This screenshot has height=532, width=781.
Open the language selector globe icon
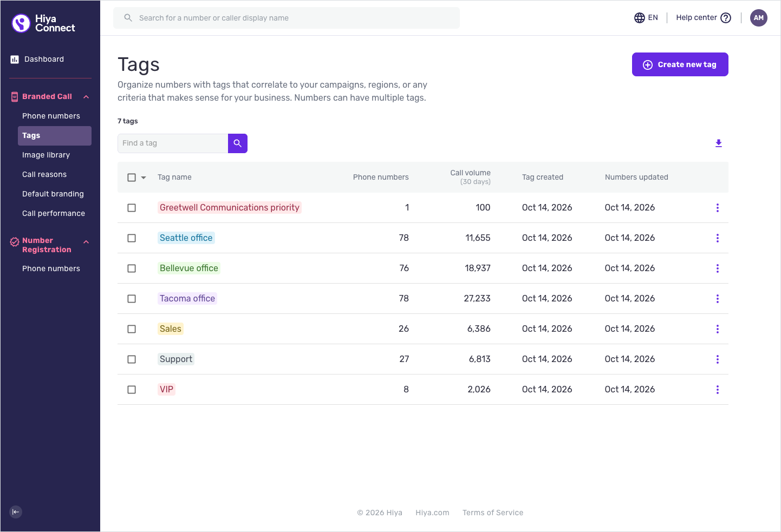click(640, 18)
